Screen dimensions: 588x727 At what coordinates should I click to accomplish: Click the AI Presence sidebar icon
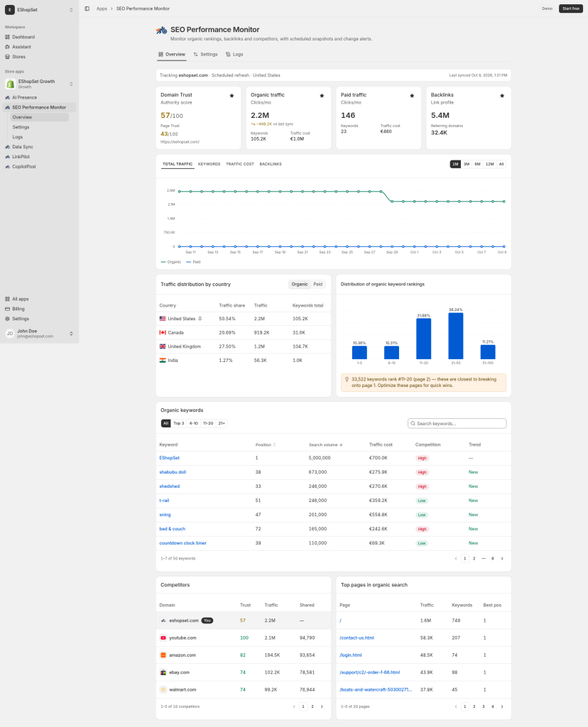pos(7,97)
